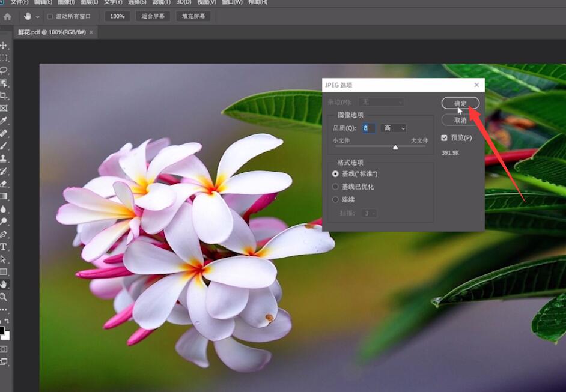Viewport: 566px width, 392px height.
Task: Select the Dodge tool
Action: 4,222
